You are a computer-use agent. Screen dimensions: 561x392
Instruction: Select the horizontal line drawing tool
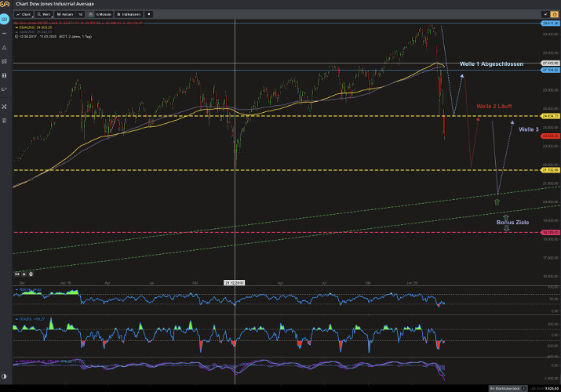point(4,33)
